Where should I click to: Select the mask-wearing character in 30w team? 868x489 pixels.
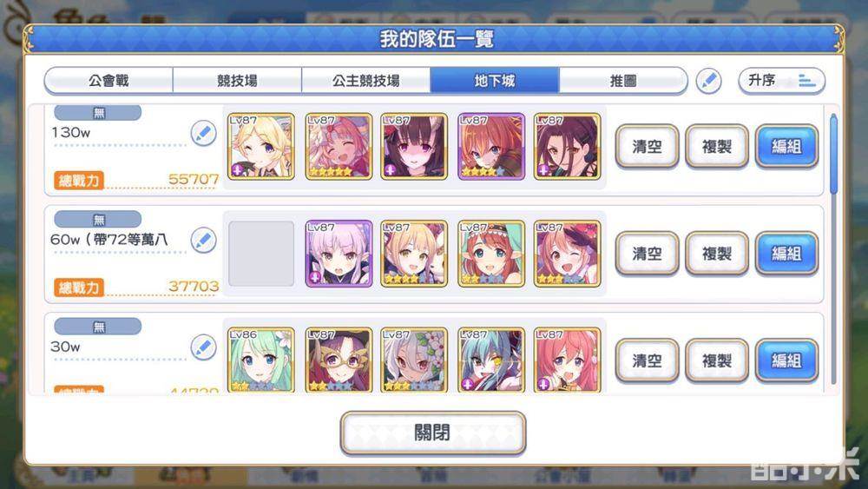coord(339,360)
